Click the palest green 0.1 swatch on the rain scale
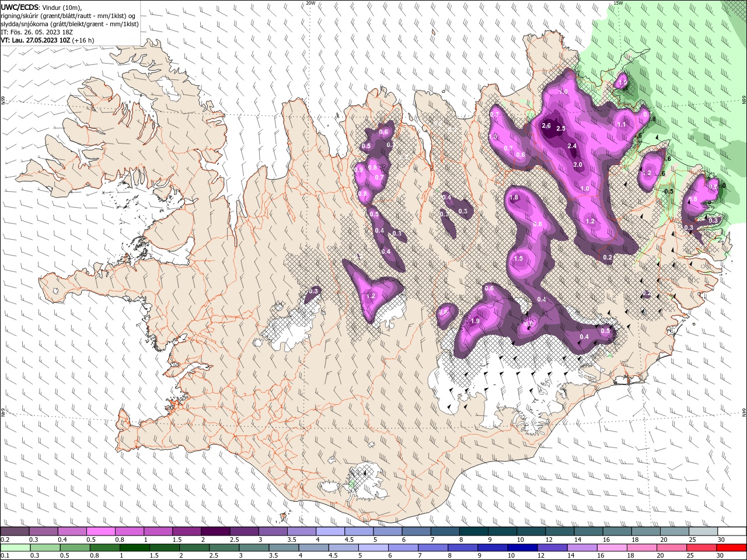The width and height of the screenshot is (747, 560). [15, 548]
